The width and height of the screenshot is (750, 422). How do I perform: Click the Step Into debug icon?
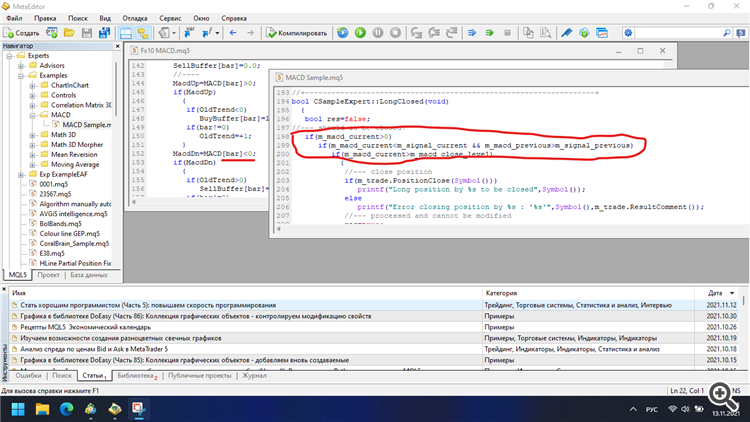coord(416,33)
